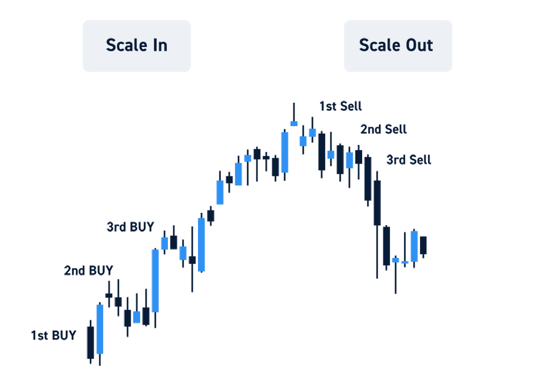Click the first tall dark candle after 1st Sell
This screenshot has height=392, width=535.
coord(322,152)
